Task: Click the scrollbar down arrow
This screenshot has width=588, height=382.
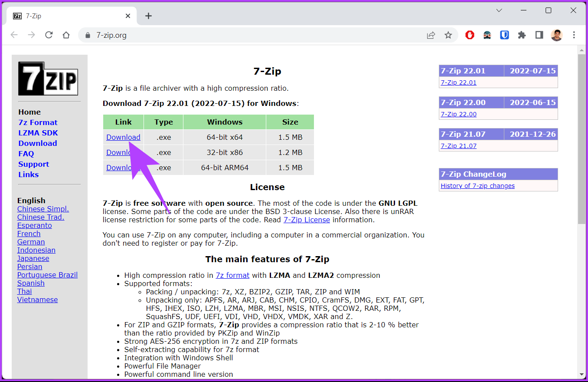Action: click(x=581, y=375)
